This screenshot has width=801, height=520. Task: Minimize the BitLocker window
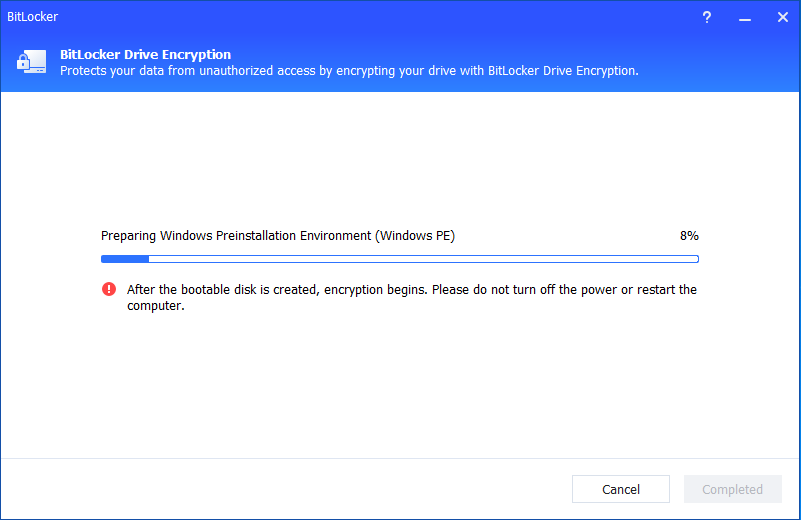[x=743, y=18]
